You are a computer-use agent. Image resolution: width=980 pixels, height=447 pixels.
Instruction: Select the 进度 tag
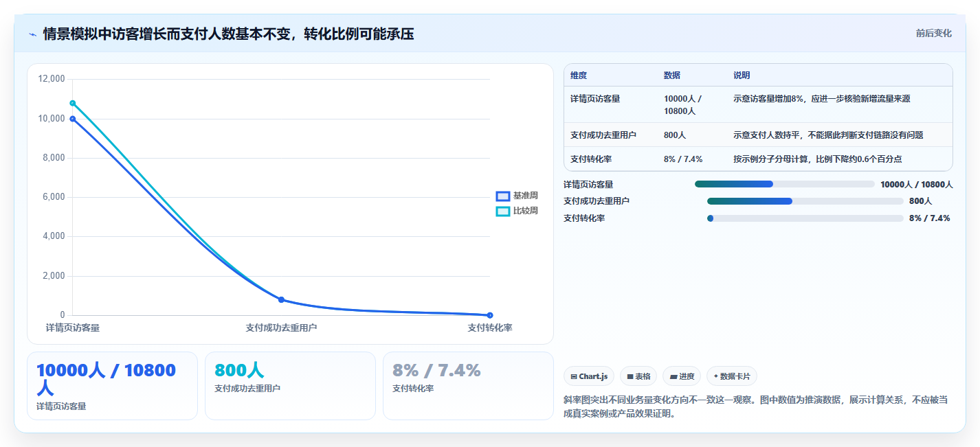[682, 376]
